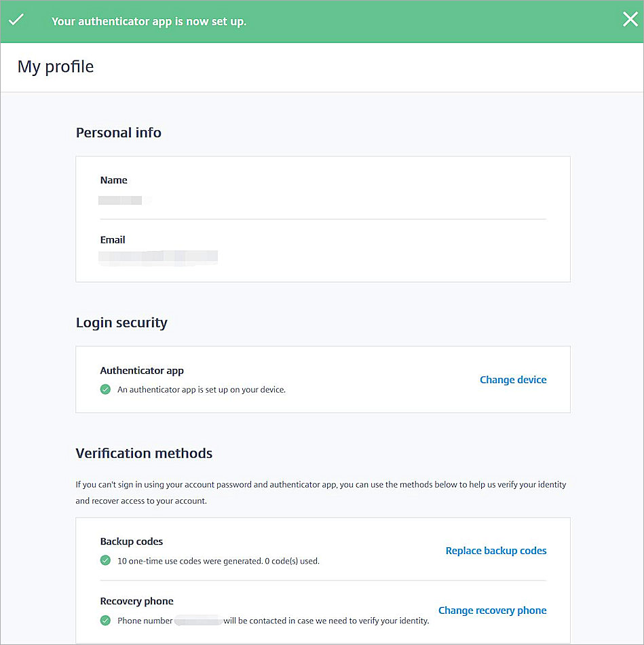The image size is (644, 645).
Task: Click the green check icon beside recovery phone status
Action: click(105, 621)
